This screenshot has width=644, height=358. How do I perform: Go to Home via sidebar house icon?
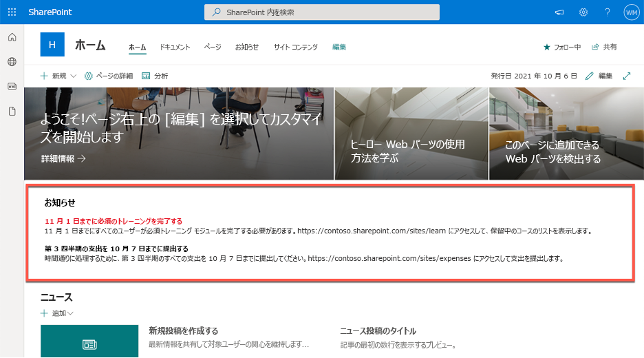[12, 37]
